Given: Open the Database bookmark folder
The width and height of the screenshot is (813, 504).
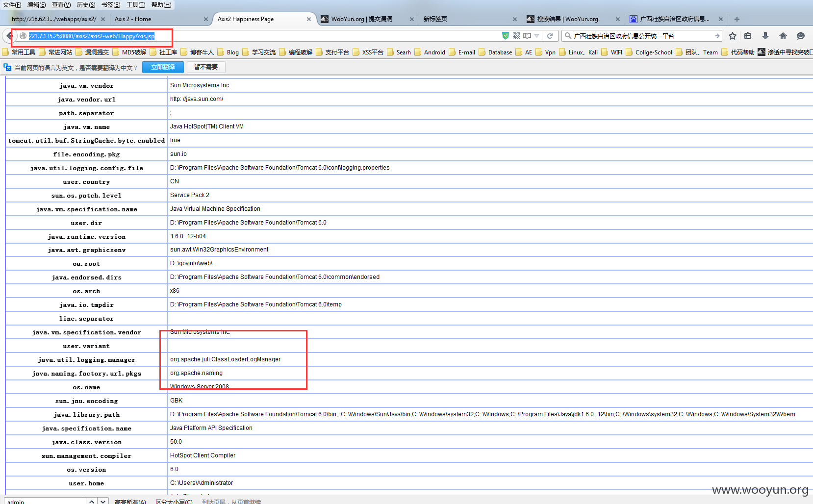Looking at the screenshot, I should (495, 52).
